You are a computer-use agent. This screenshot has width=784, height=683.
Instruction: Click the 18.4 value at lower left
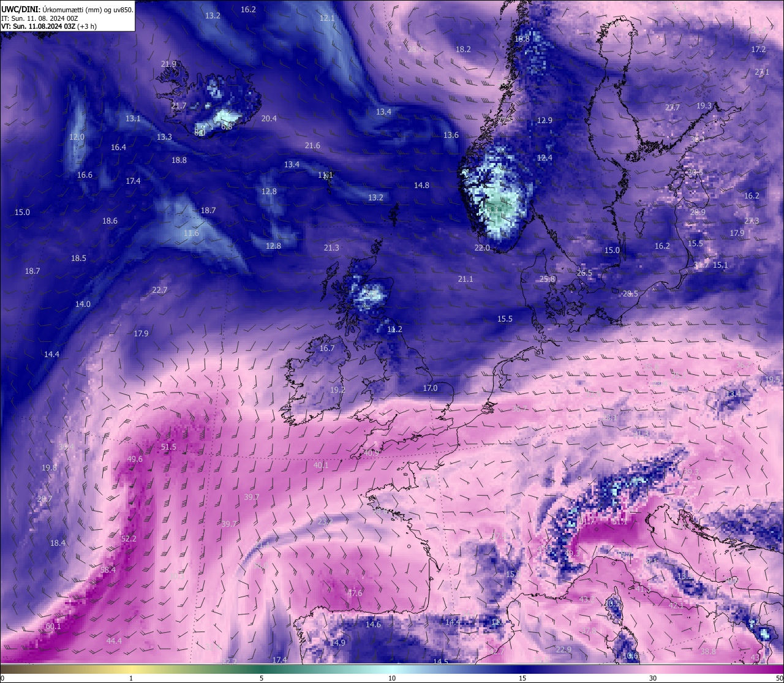58,543
